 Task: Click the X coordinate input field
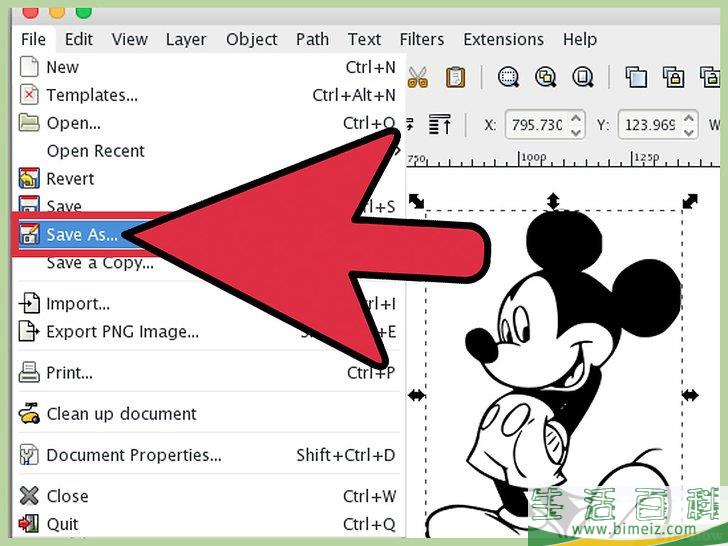[x=537, y=125]
